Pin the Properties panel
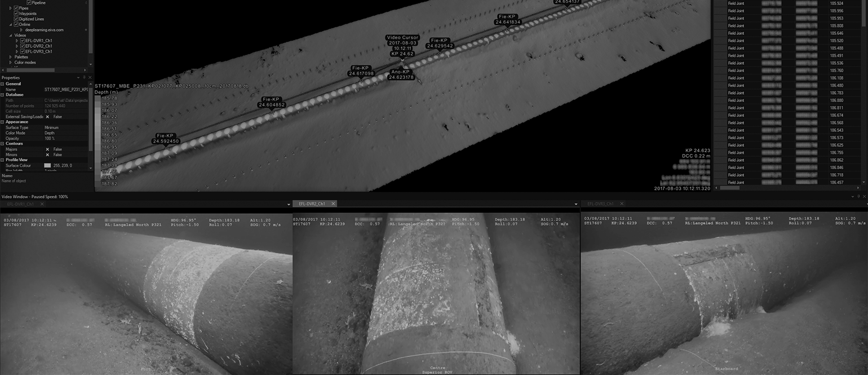868x375 pixels. [x=83, y=77]
